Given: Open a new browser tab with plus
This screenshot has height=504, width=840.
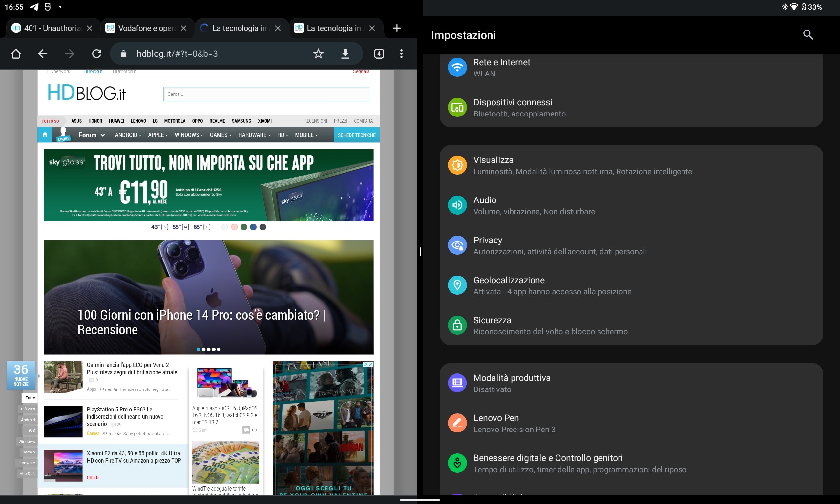Looking at the screenshot, I should (397, 28).
